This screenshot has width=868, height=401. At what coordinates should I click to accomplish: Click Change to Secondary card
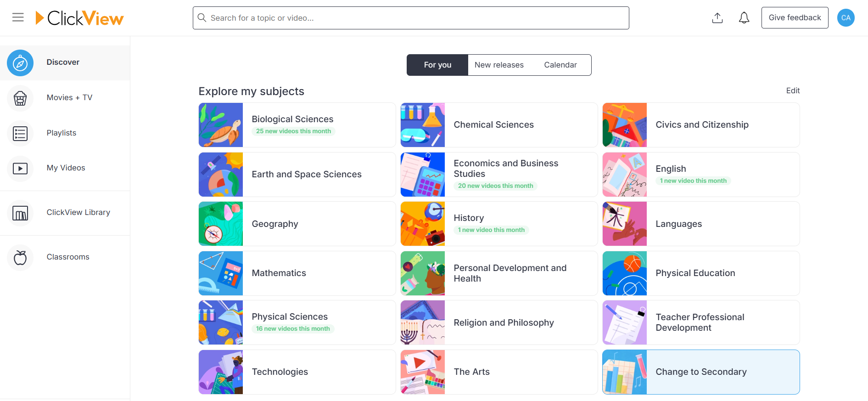[701, 372]
